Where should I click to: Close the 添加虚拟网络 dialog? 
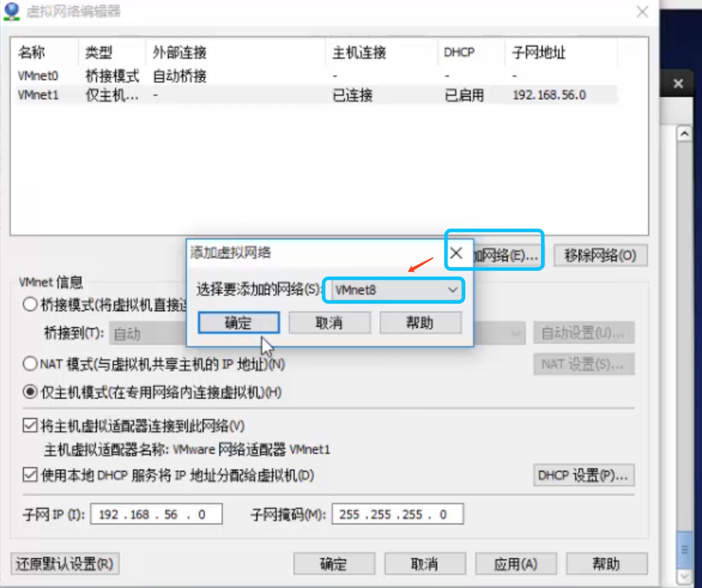(456, 253)
